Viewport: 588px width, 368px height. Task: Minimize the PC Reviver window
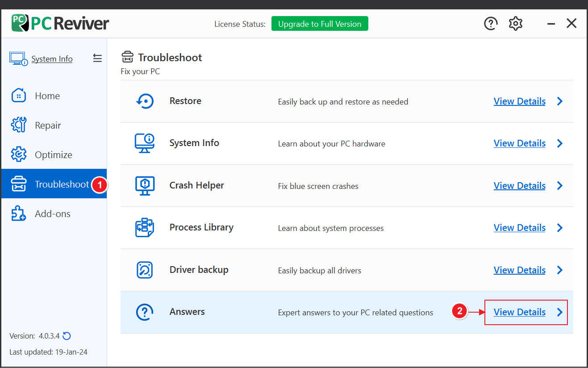pyautogui.click(x=551, y=24)
